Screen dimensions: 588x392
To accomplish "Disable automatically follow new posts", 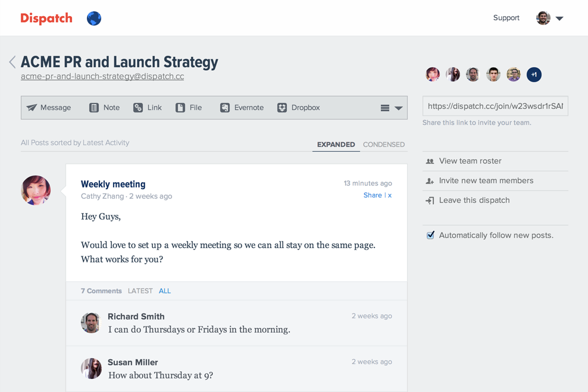I will (430, 235).
